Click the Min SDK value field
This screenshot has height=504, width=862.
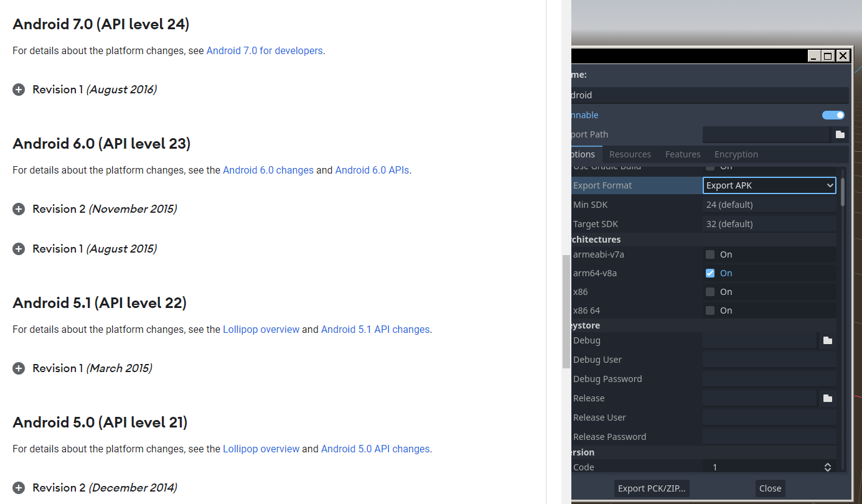click(769, 205)
